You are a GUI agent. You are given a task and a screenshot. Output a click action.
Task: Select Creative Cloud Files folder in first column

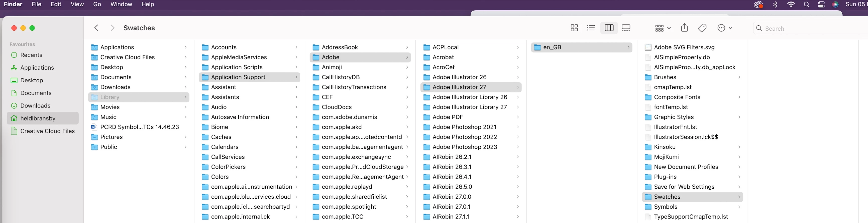click(139, 58)
